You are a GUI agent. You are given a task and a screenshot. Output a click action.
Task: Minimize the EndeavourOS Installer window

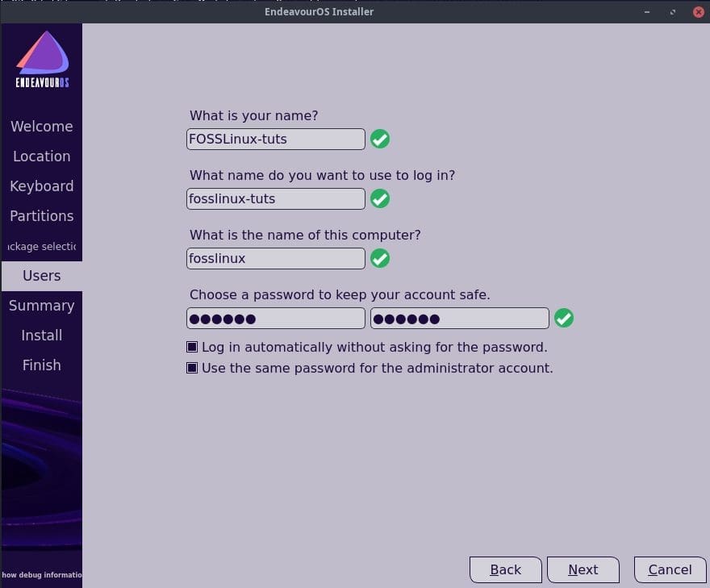point(646,12)
